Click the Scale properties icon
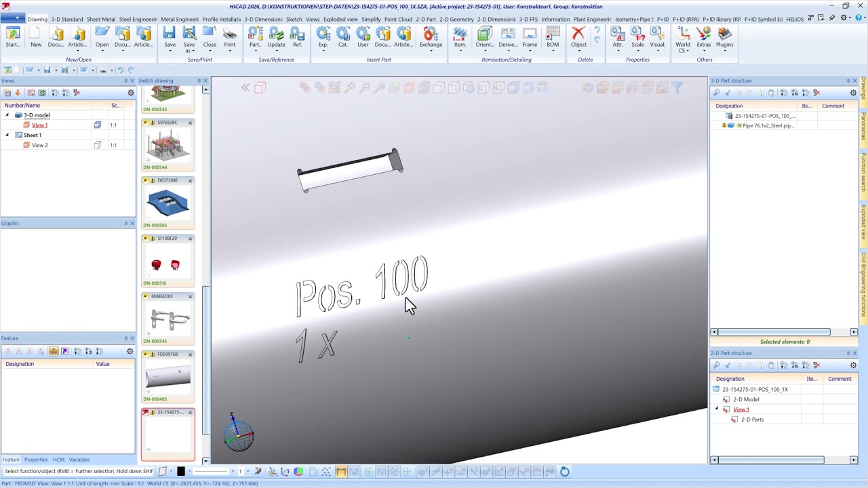 pyautogui.click(x=637, y=37)
